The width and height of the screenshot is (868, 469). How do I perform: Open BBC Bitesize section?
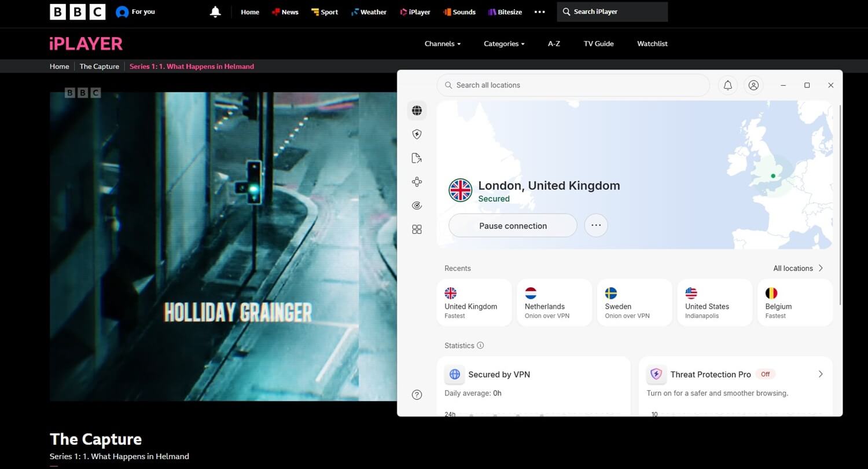pos(505,12)
